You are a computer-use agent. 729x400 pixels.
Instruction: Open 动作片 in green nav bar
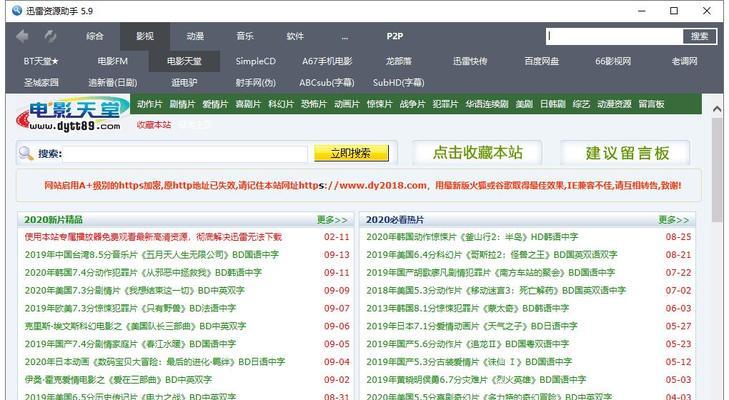pyautogui.click(x=149, y=104)
